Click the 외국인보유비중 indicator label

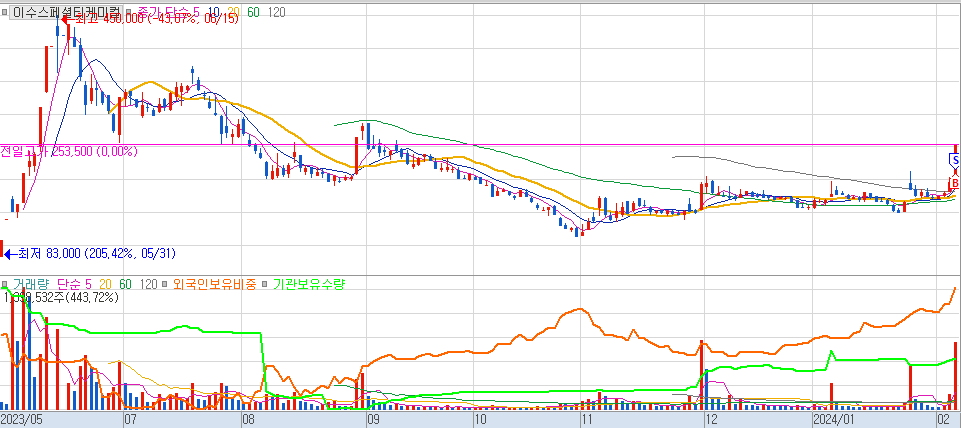pyautogui.click(x=214, y=284)
